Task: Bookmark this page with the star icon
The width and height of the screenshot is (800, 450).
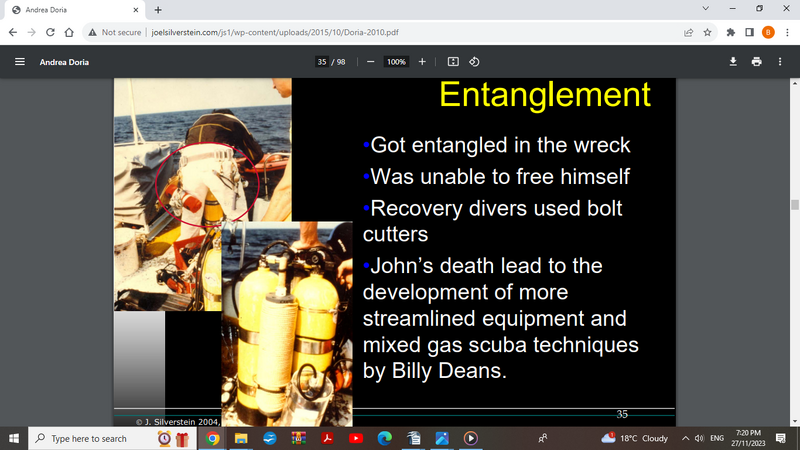Action: coord(708,32)
